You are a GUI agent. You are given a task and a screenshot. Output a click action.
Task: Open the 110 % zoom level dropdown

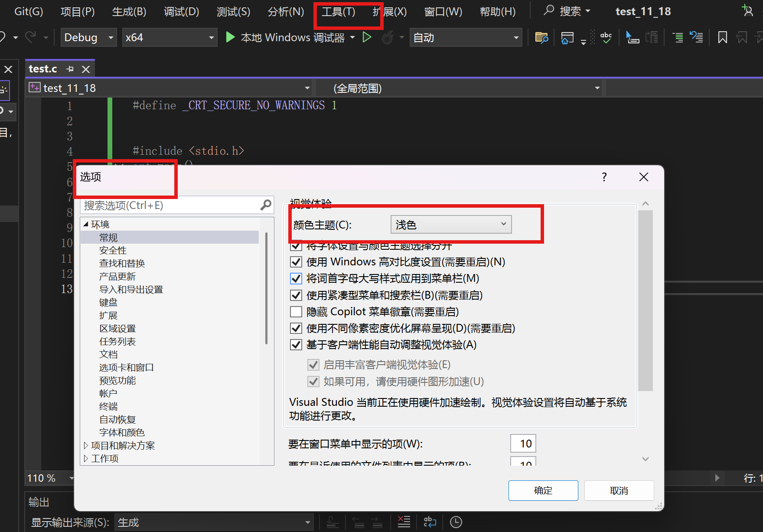click(x=50, y=478)
